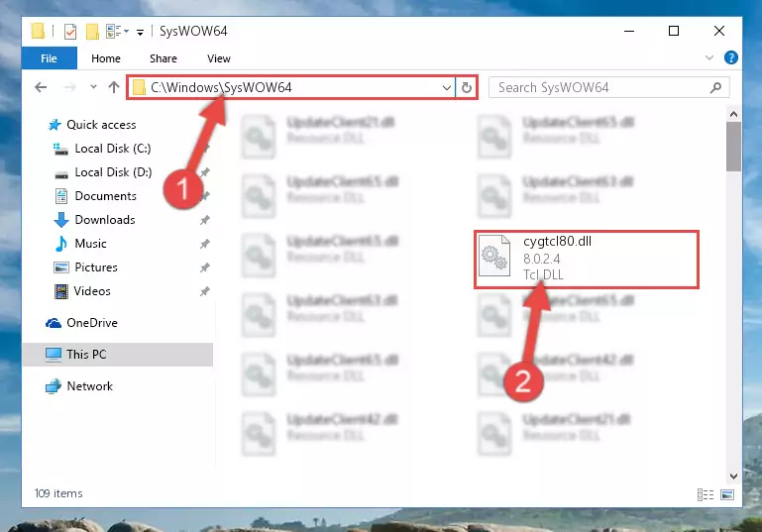Open Music folder in sidebar
This screenshot has height=532, width=762.
[90, 244]
